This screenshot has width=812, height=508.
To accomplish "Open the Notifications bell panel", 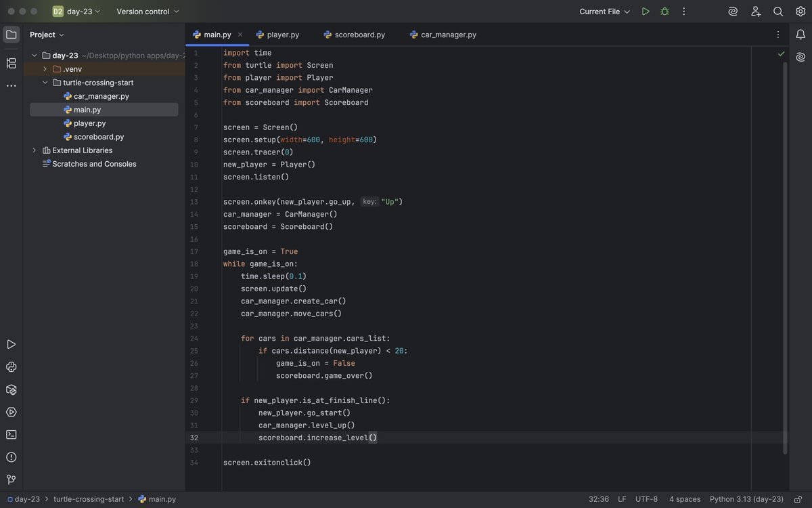I will (800, 35).
